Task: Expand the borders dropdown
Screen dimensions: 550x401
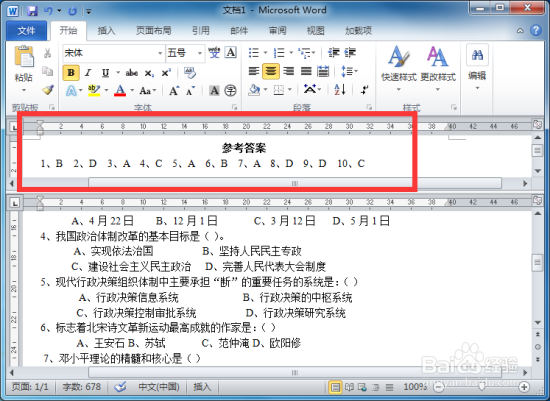Action: [x=290, y=89]
